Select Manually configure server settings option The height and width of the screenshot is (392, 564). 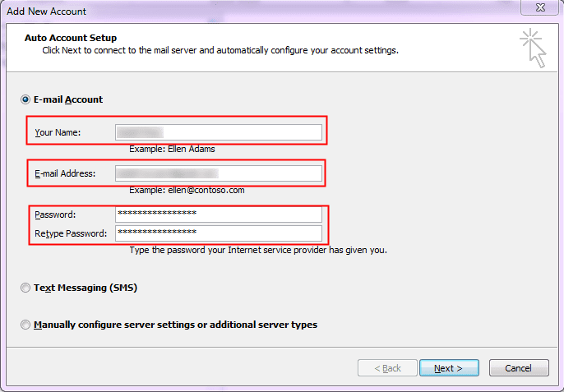25,325
